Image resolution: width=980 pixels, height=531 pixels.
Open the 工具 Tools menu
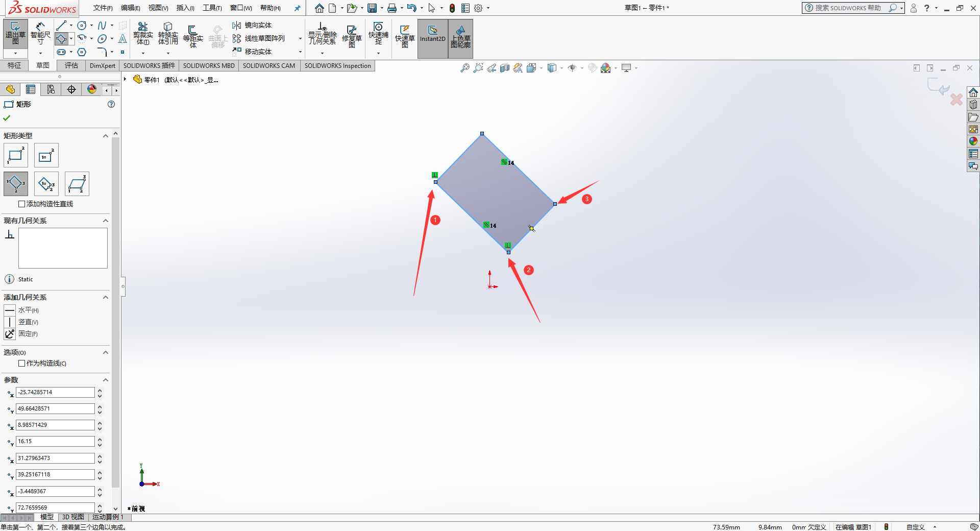212,8
